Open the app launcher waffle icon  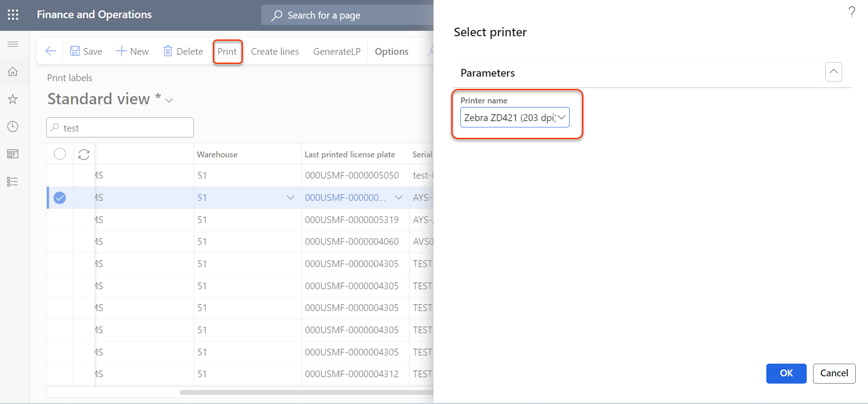(13, 15)
